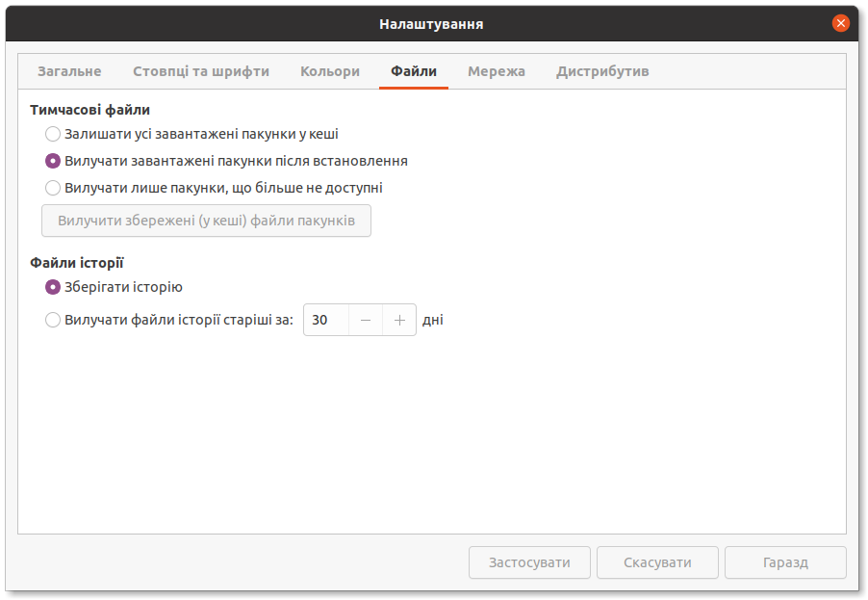Viewport: 868px width, 600px height.
Task: Enable removing downloaded packages after installation
Action: [53, 161]
